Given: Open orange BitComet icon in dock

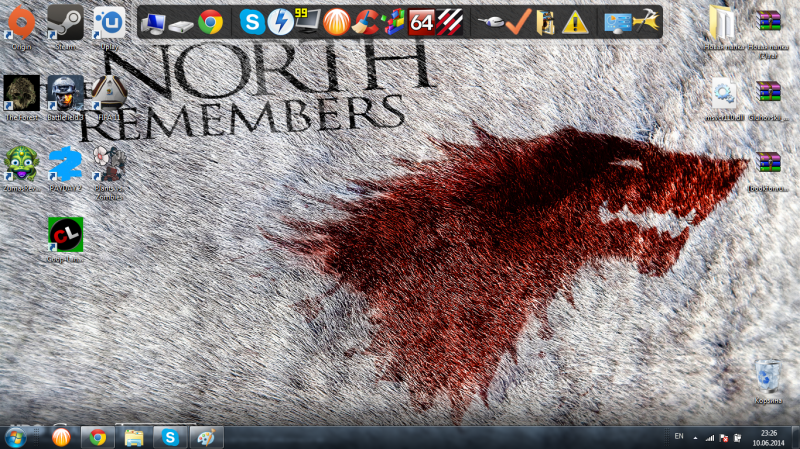Looking at the screenshot, I should pos(337,22).
